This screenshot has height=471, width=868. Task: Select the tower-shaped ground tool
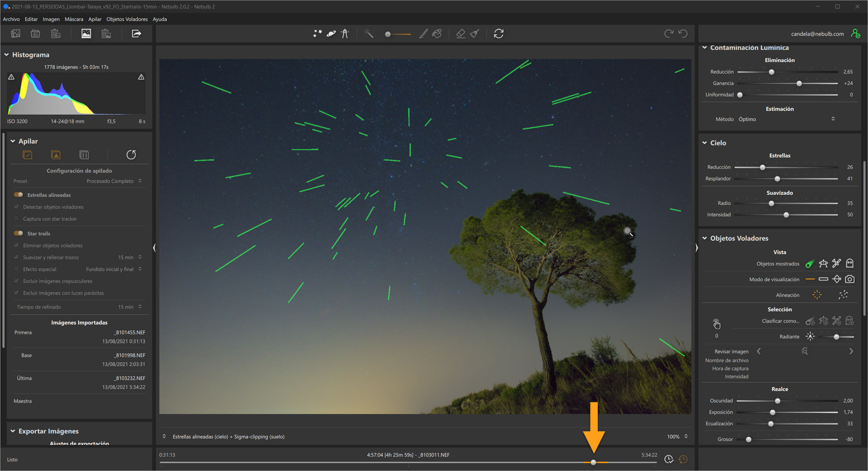tap(345, 33)
